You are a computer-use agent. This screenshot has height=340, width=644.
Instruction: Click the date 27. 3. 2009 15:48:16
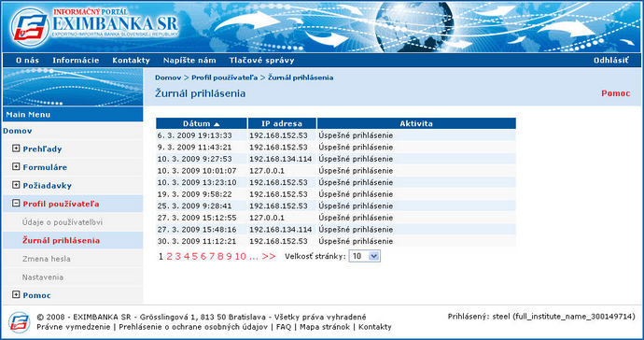click(x=197, y=230)
